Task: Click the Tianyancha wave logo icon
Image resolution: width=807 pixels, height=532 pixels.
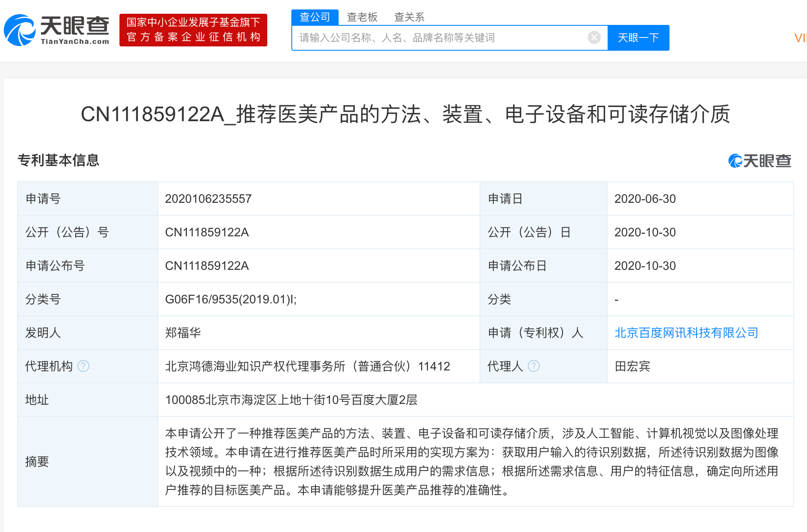Action: pyautogui.click(x=19, y=29)
